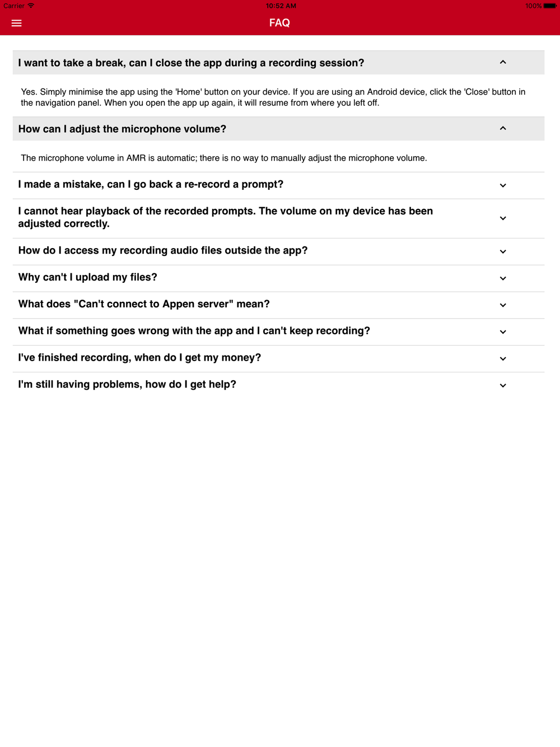Expand the 'Why can't I upload' chevron

coord(503,278)
